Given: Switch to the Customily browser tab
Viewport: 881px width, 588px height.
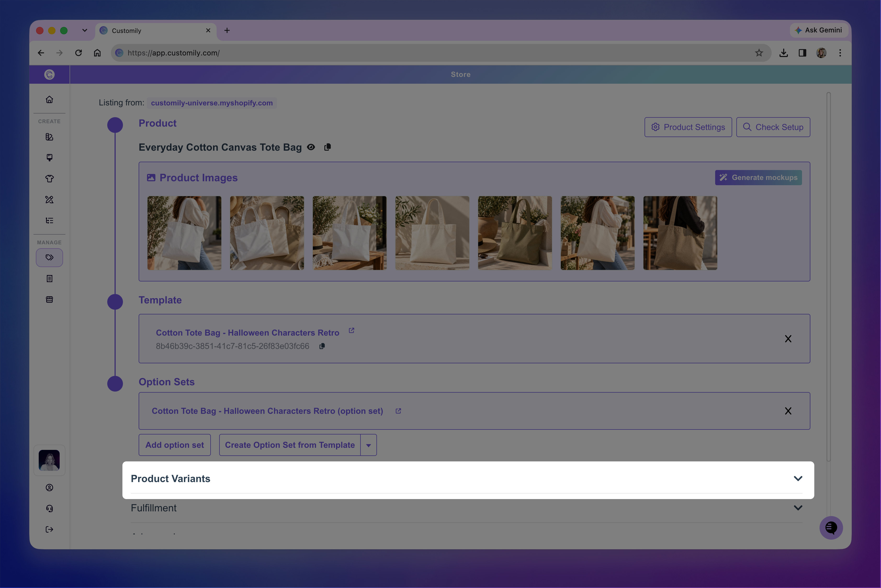Looking at the screenshot, I should tap(156, 31).
